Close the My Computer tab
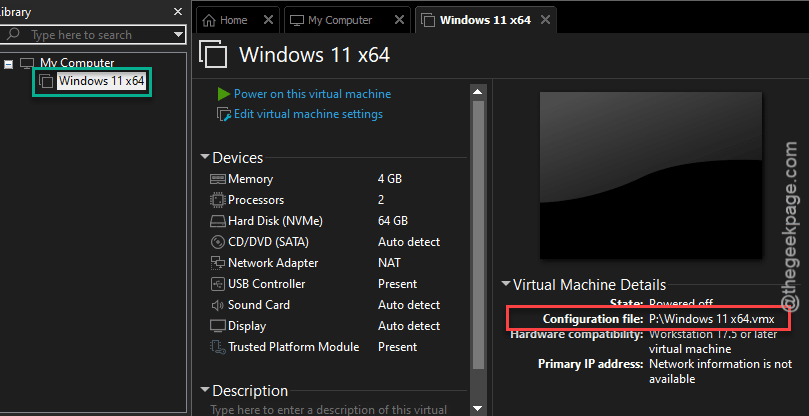 point(399,20)
